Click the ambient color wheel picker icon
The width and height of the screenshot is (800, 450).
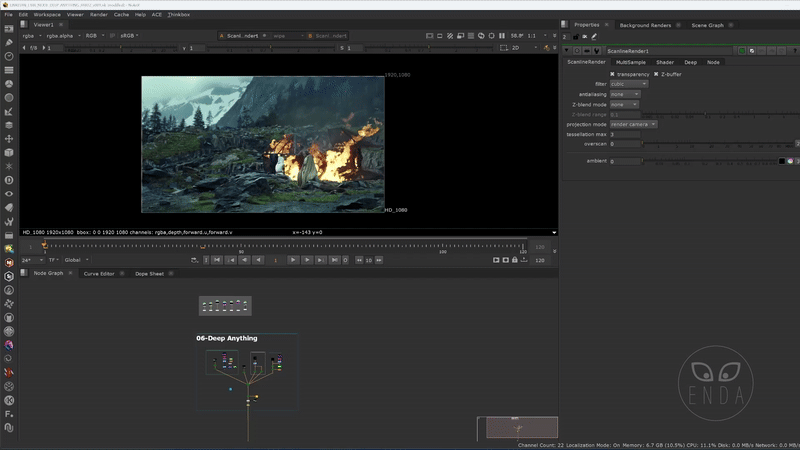[790, 161]
